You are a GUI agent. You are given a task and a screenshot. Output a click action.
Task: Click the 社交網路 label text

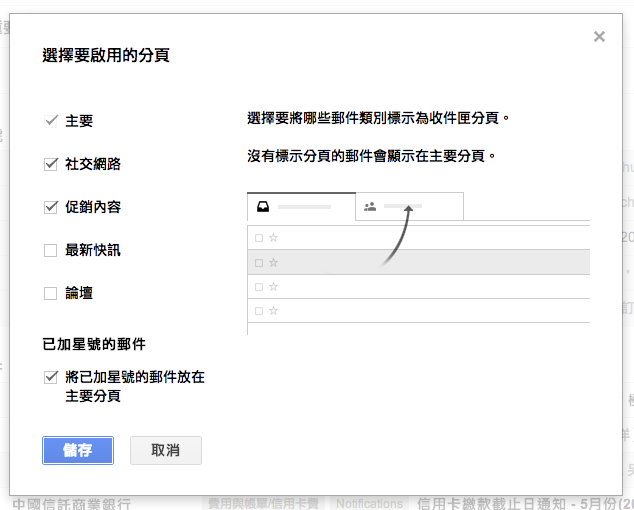[93, 164]
